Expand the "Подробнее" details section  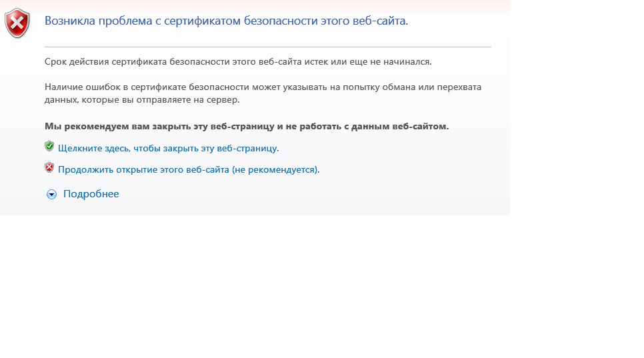pyautogui.click(x=91, y=194)
